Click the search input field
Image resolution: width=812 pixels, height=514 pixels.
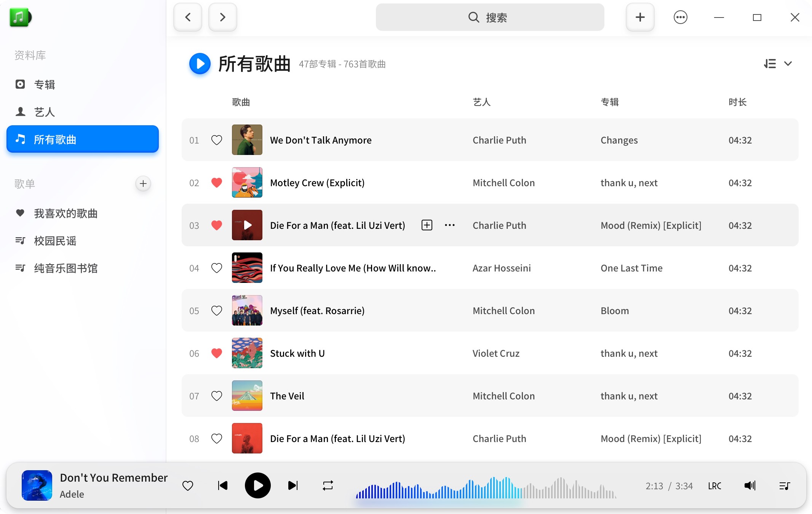click(489, 17)
